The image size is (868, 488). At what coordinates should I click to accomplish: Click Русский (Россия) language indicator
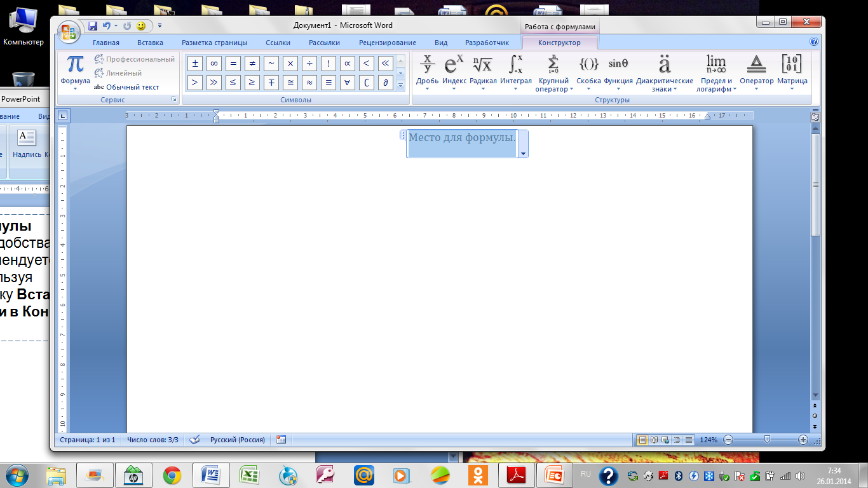(237, 440)
